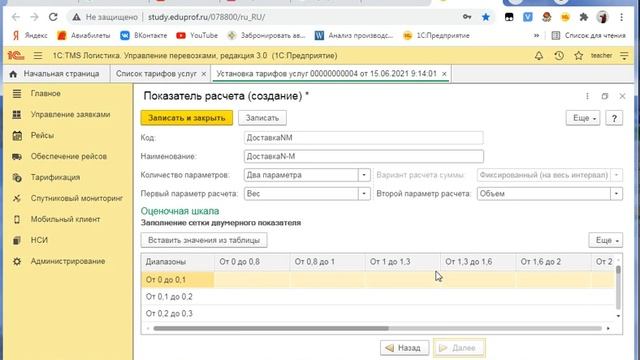Switch to the Начальная страница tab
Image resolution: width=640 pixels, height=360 pixels.
tap(54, 74)
